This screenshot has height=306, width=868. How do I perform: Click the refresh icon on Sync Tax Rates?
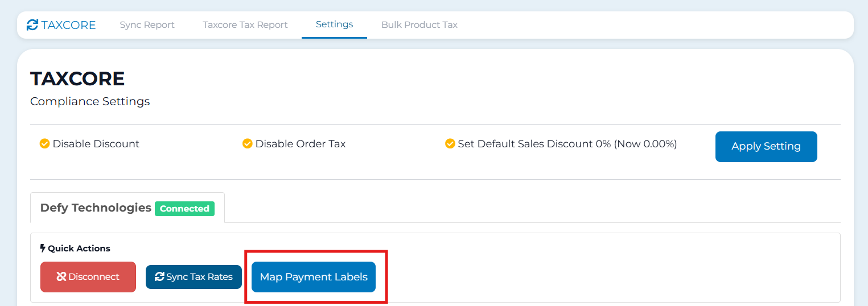(159, 277)
